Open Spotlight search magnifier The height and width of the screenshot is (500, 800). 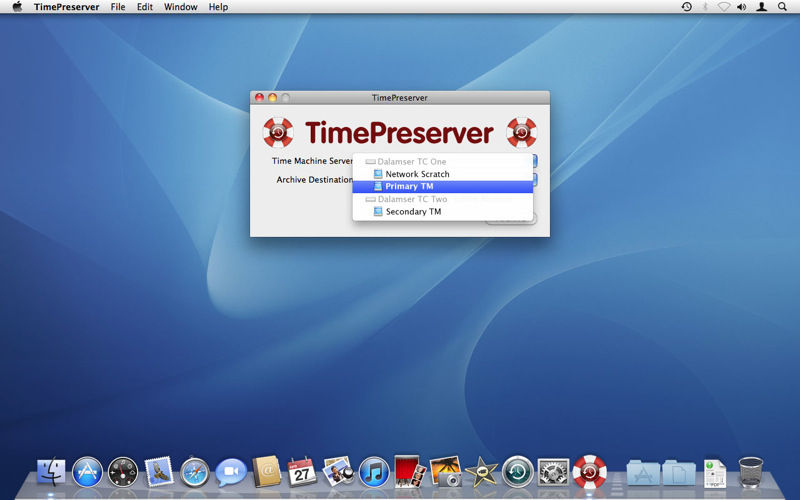pyautogui.click(x=782, y=7)
